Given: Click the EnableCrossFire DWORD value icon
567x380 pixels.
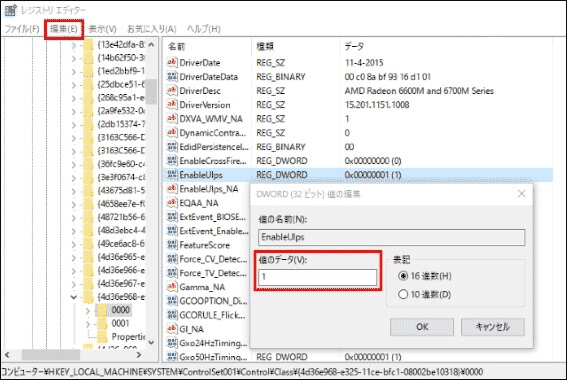Looking at the screenshot, I should point(172,161).
